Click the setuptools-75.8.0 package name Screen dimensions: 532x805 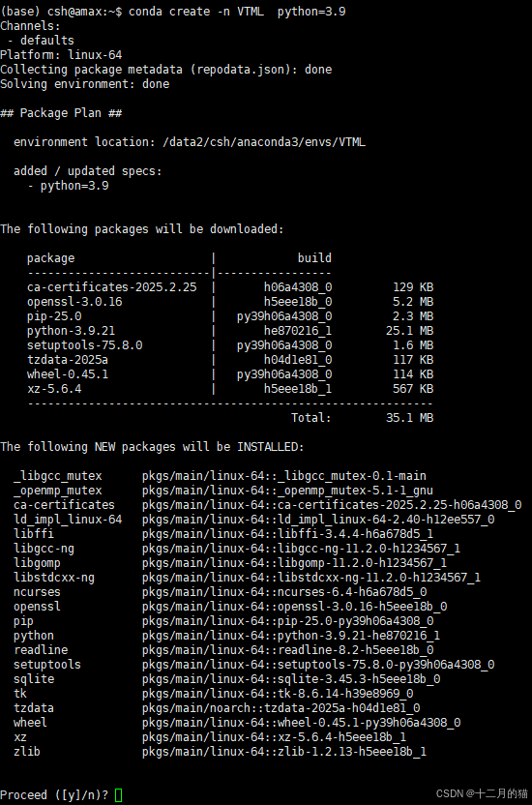tap(85, 345)
